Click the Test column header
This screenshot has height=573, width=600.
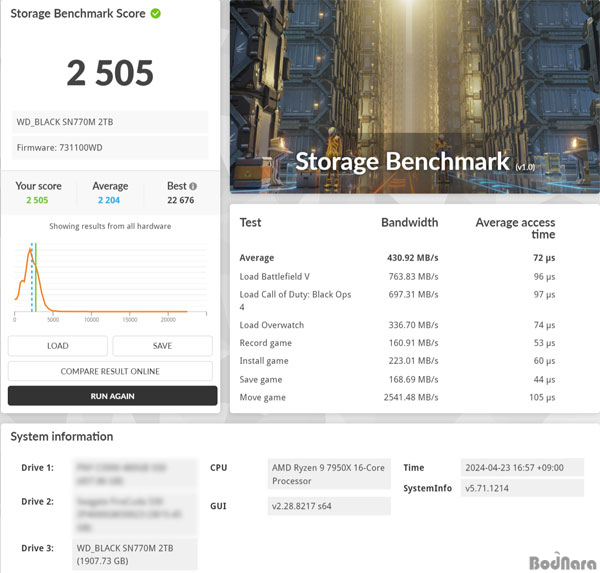click(250, 222)
